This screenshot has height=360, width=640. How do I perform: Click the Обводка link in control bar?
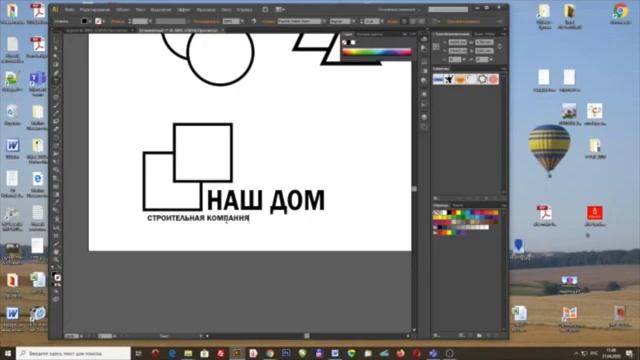(118, 21)
